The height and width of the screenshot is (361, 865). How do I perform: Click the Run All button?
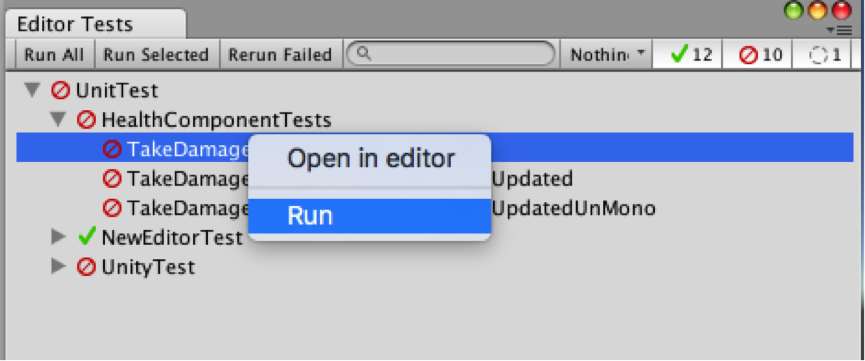click(54, 54)
